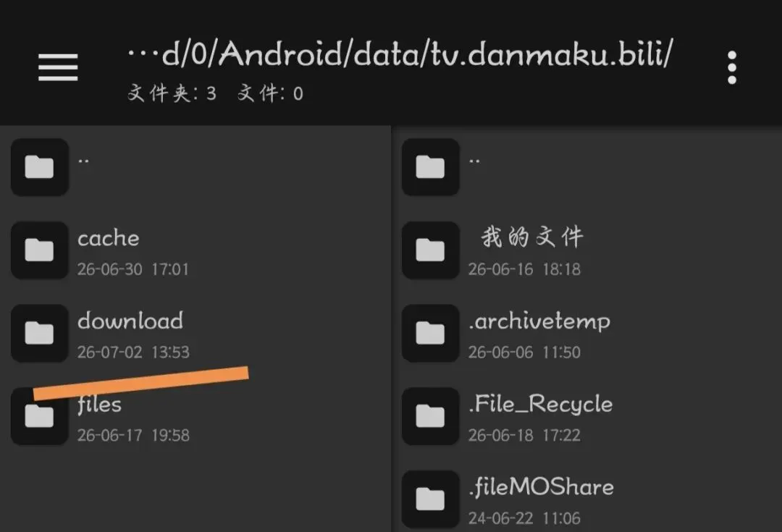
Task: Click cache date 26-06-30 17:01
Action: [133, 269]
